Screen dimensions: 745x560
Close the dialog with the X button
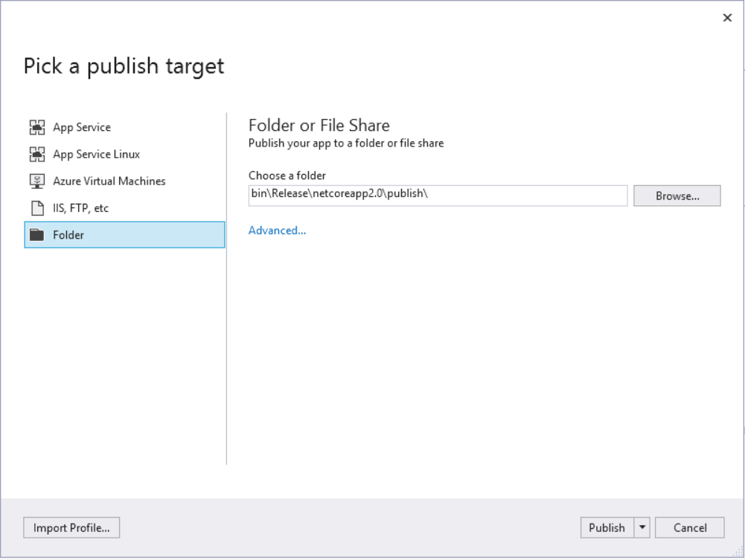click(x=727, y=18)
